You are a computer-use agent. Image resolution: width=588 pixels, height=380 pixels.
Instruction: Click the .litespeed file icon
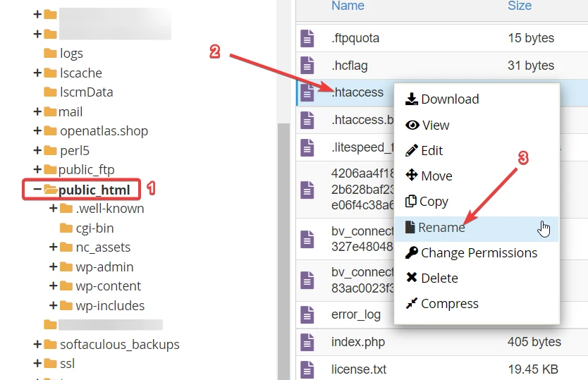pos(307,147)
